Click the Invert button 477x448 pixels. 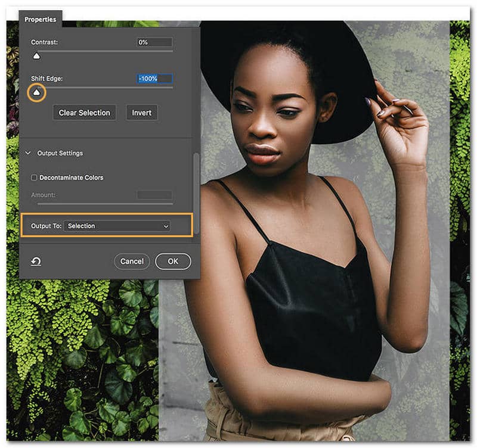(x=142, y=113)
